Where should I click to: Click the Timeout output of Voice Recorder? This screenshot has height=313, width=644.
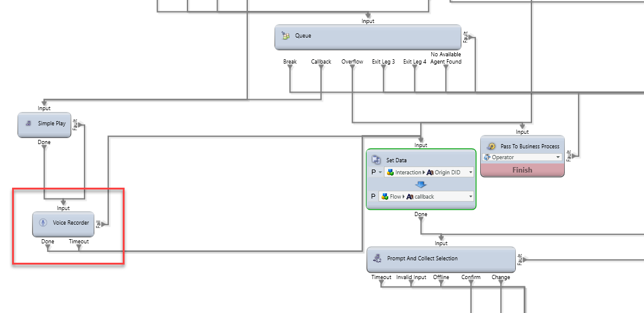pos(79,246)
